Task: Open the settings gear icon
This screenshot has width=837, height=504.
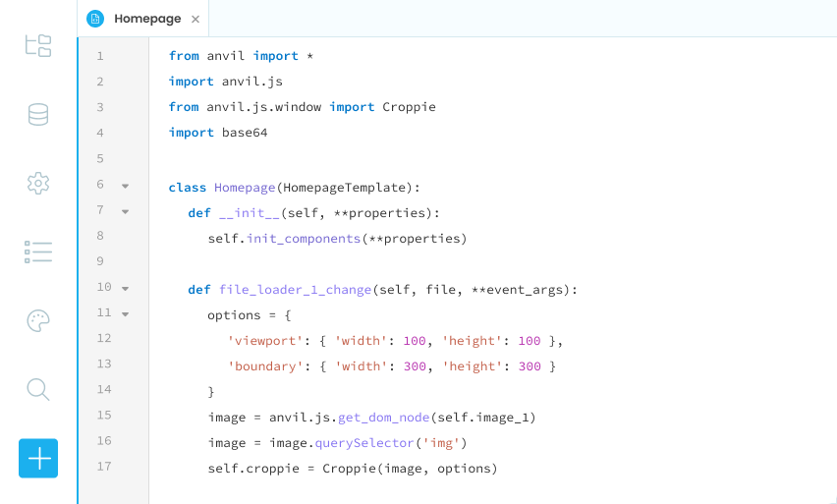Action: point(38,183)
